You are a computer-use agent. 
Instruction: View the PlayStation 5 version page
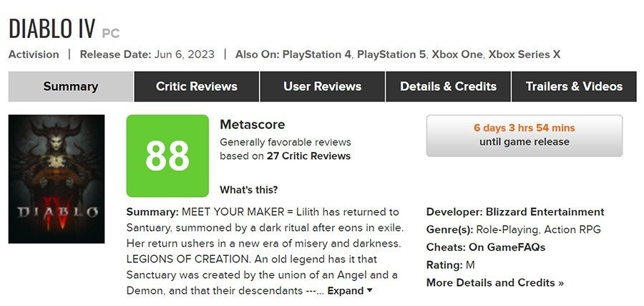pos(391,54)
